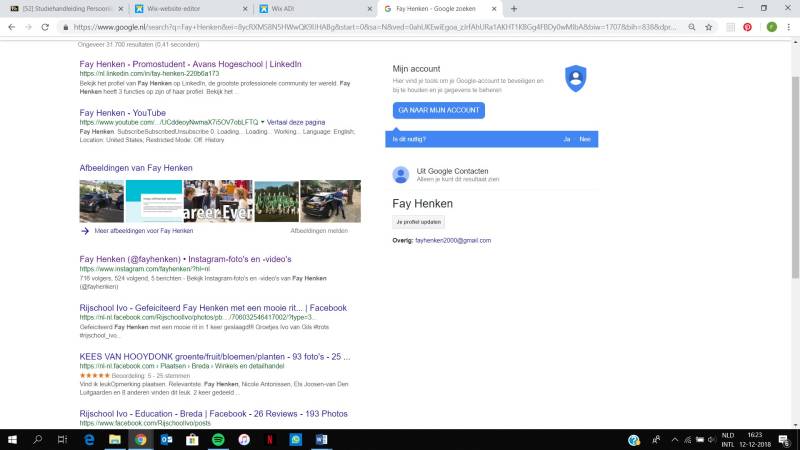Open the sports team photo thumbnail
800x450 pixels.
pos(277,201)
